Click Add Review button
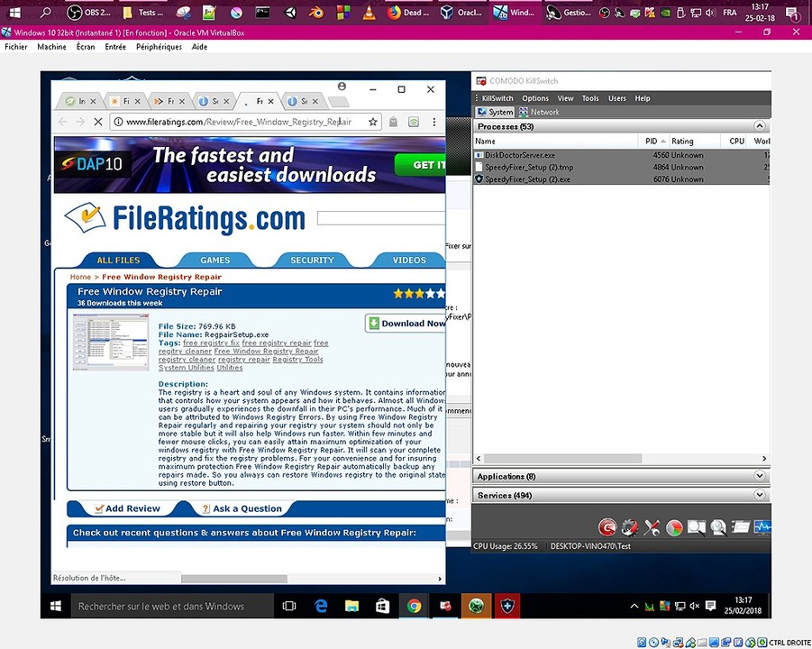This screenshot has height=649, width=812. 127,508
